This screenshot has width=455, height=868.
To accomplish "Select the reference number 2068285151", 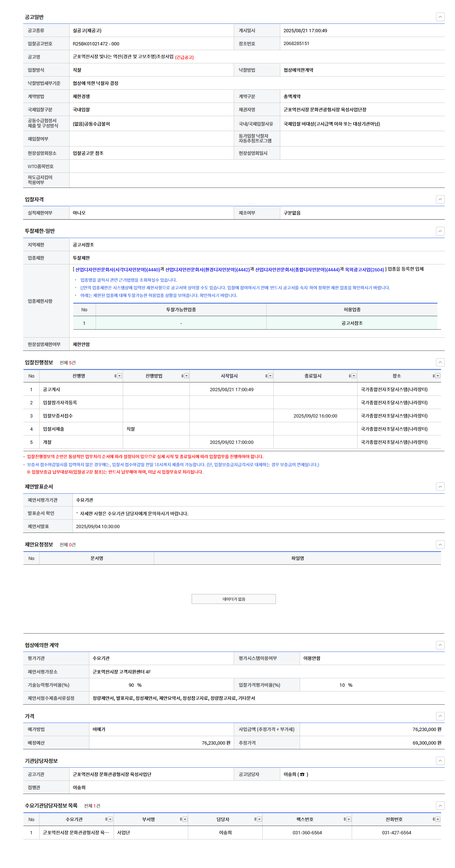I will [x=296, y=44].
